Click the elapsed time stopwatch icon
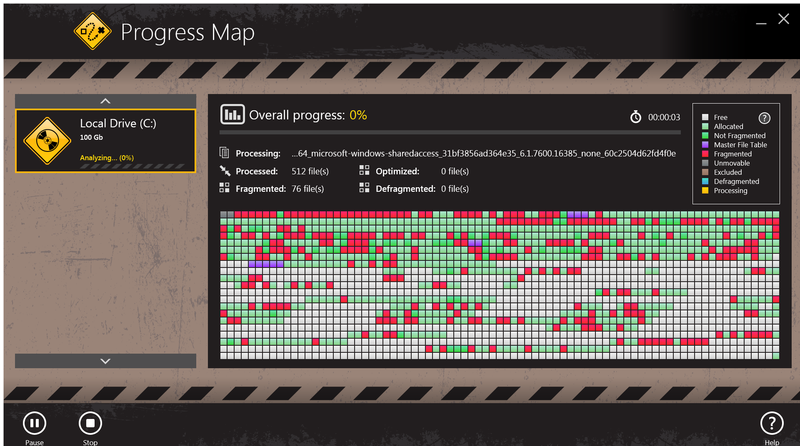 click(x=635, y=117)
